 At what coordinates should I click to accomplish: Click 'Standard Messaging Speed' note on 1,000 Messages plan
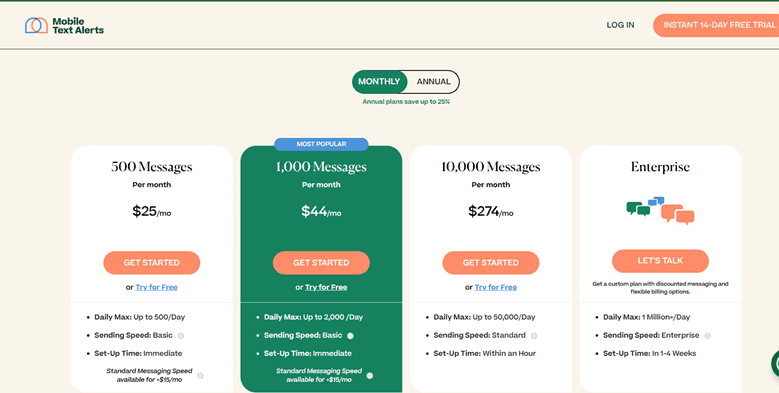pos(319,376)
